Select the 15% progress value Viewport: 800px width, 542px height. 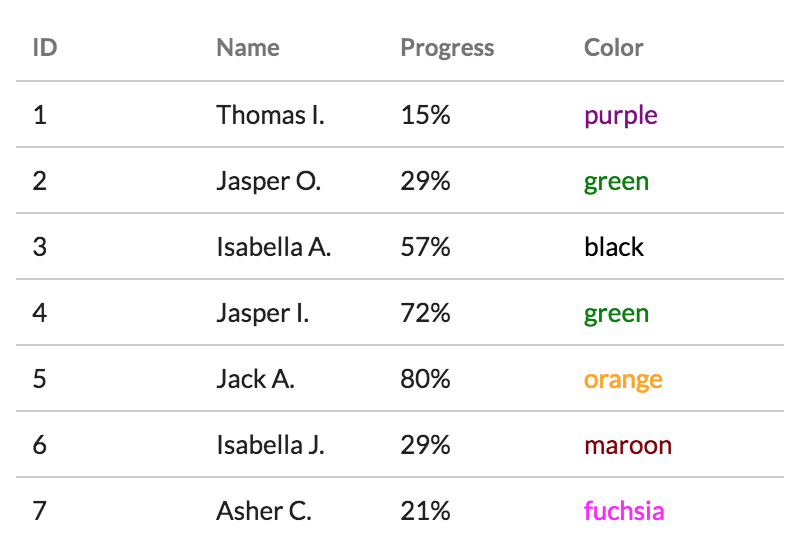coord(425,115)
